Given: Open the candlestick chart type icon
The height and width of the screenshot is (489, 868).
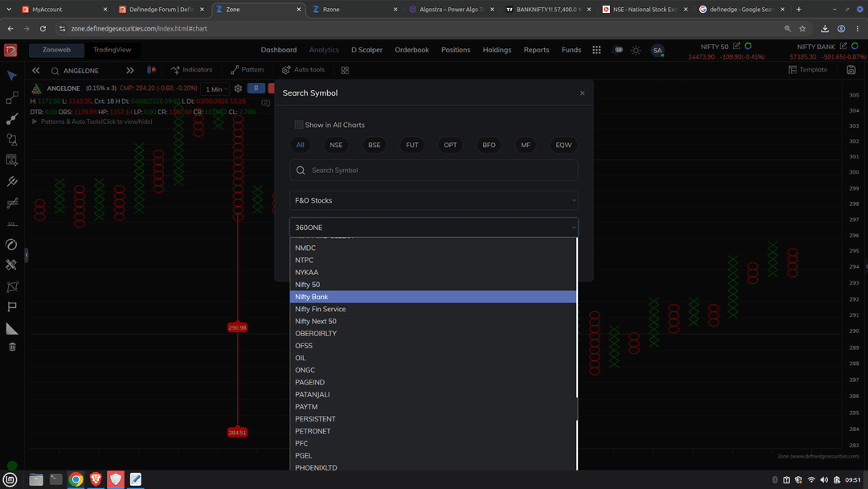Looking at the screenshot, I should [x=151, y=70].
